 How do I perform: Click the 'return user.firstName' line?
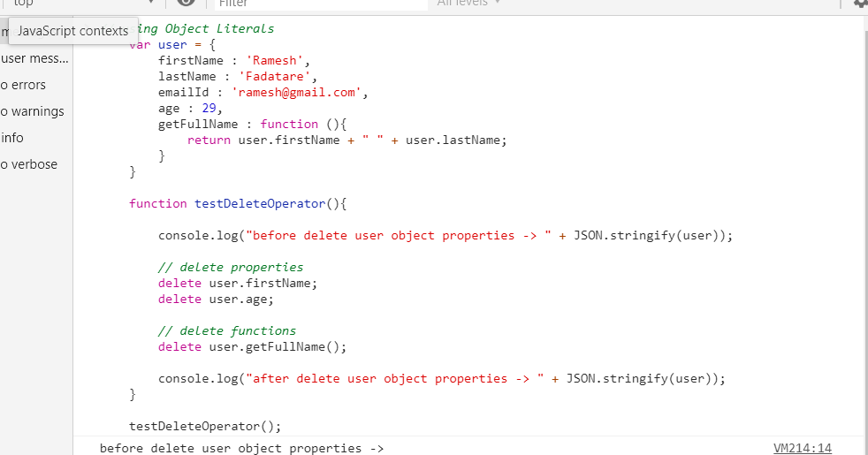click(347, 140)
